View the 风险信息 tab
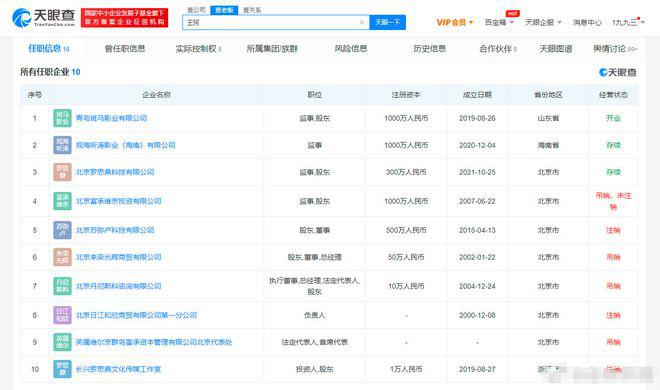The image size is (660, 390). [x=351, y=49]
